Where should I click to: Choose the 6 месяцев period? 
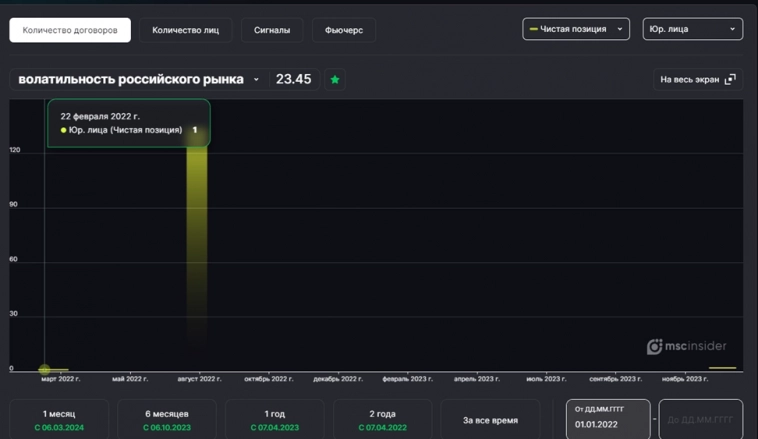[167, 420]
